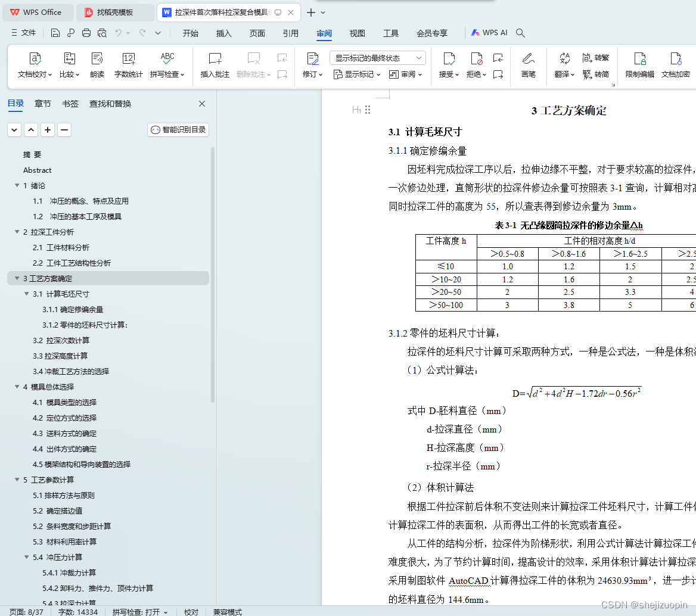The width and height of the screenshot is (696, 616).
Task: Open the 文档校对 proofreading tool
Action: 35,65
